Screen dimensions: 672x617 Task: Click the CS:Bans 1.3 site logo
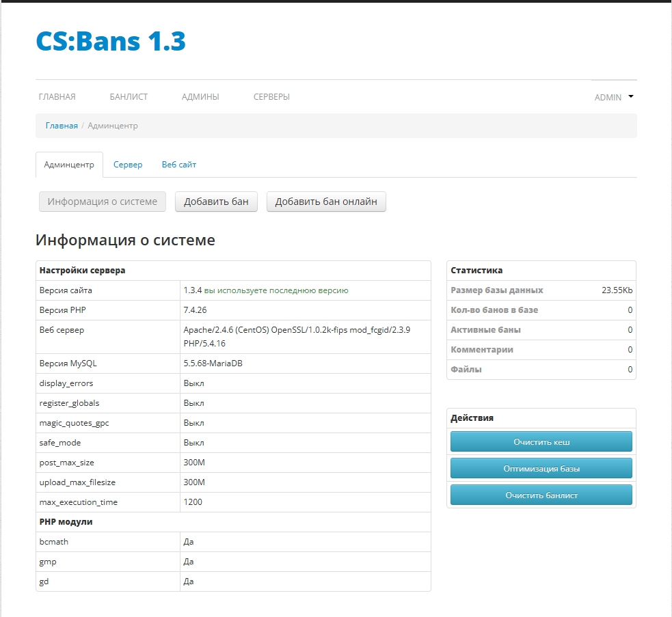coord(111,42)
